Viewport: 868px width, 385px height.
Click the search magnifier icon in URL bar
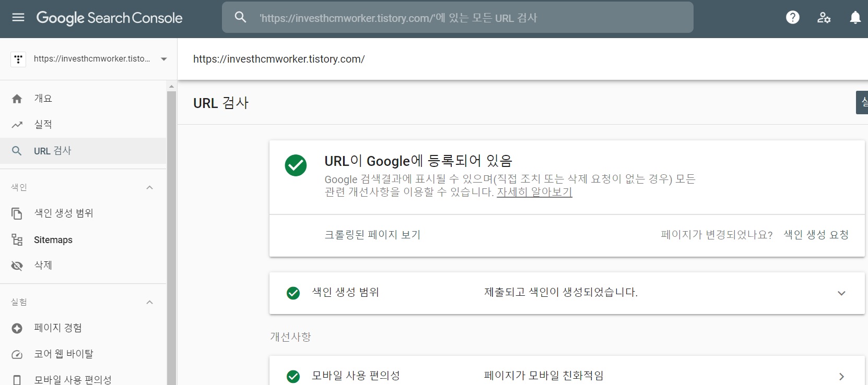point(240,17)
